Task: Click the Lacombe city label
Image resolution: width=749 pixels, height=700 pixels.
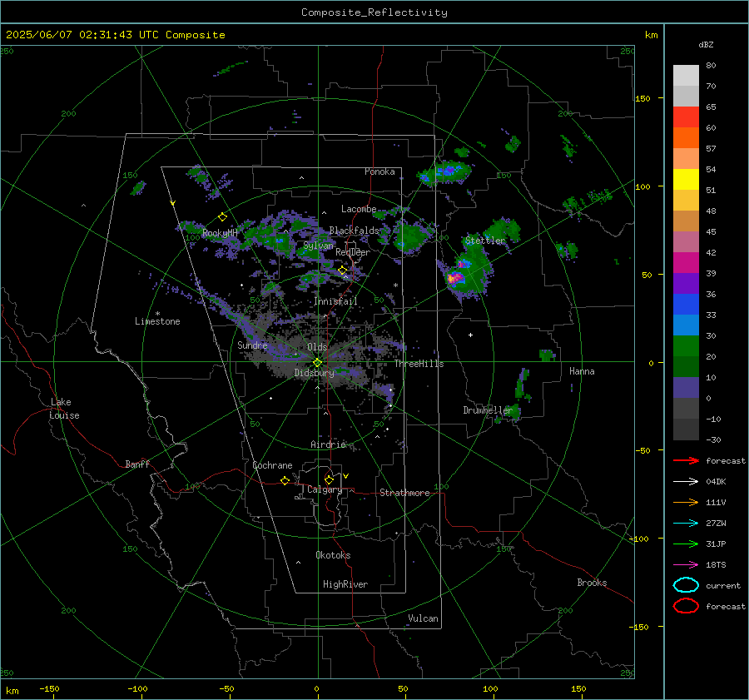Action: pyautogui.click(x=359, y=209)
